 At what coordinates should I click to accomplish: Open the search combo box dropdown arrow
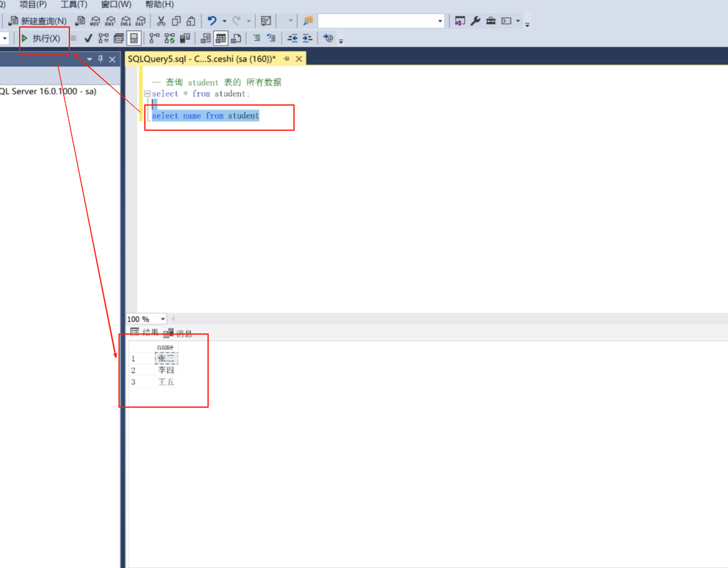(x=440, y=21)
